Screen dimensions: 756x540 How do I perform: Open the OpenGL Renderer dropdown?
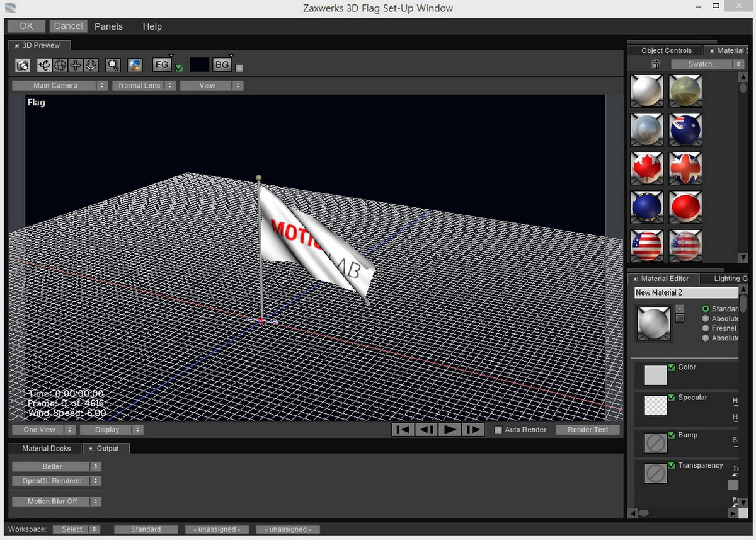coord(57,481)
